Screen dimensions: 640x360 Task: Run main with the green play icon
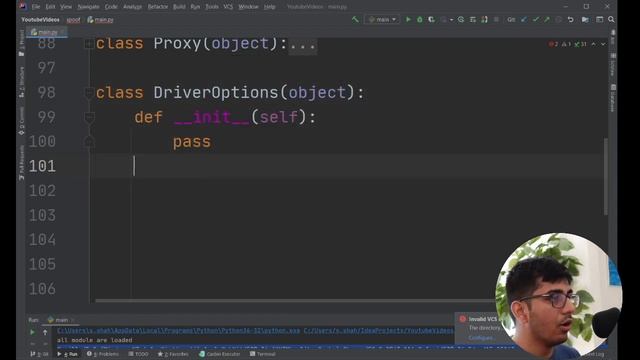click(408, 20)
